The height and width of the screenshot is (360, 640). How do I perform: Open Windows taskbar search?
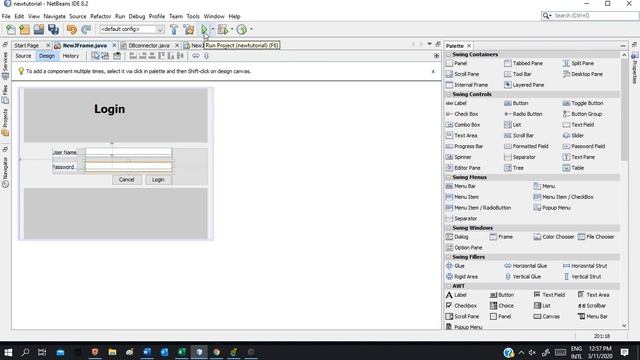(25, 352)
